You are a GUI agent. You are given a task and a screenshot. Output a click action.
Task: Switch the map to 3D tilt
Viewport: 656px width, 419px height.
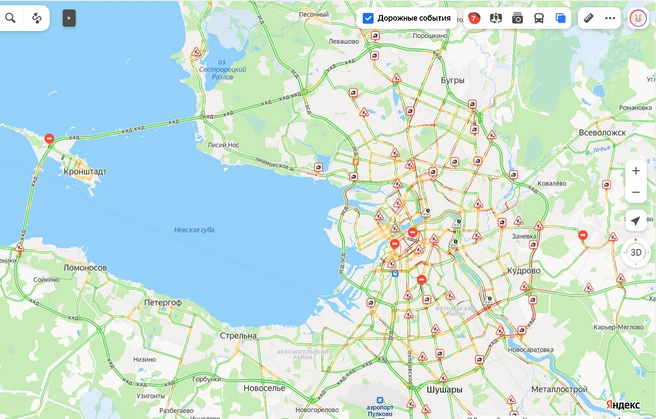(x=636, y=253)
